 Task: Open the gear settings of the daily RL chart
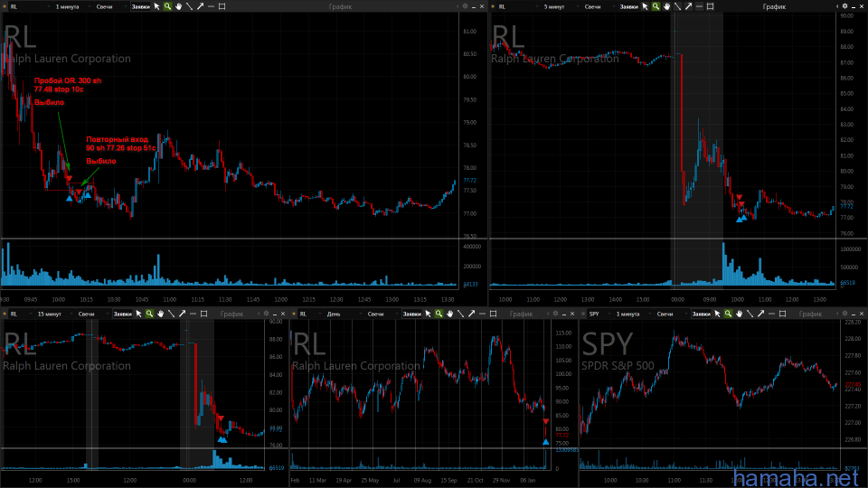556,314
